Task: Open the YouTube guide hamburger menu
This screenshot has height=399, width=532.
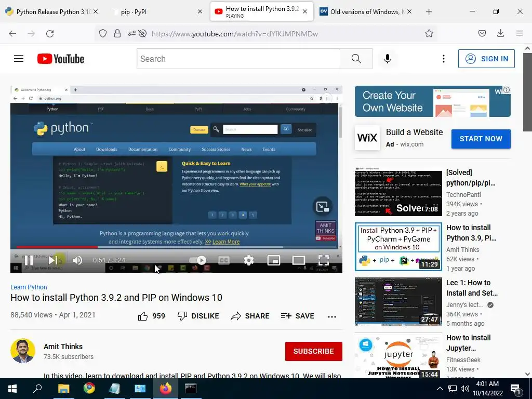Action: pos(19,59)
